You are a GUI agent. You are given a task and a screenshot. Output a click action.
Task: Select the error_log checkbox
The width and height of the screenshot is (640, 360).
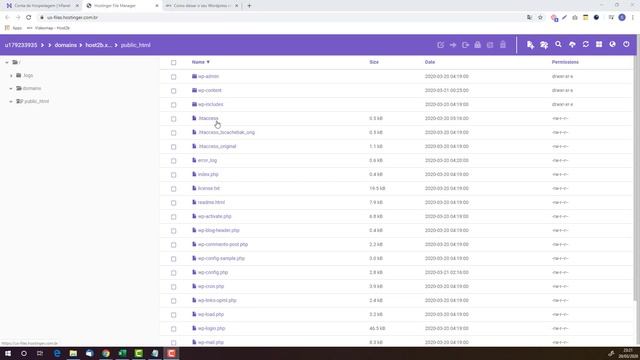pos(173,161)
